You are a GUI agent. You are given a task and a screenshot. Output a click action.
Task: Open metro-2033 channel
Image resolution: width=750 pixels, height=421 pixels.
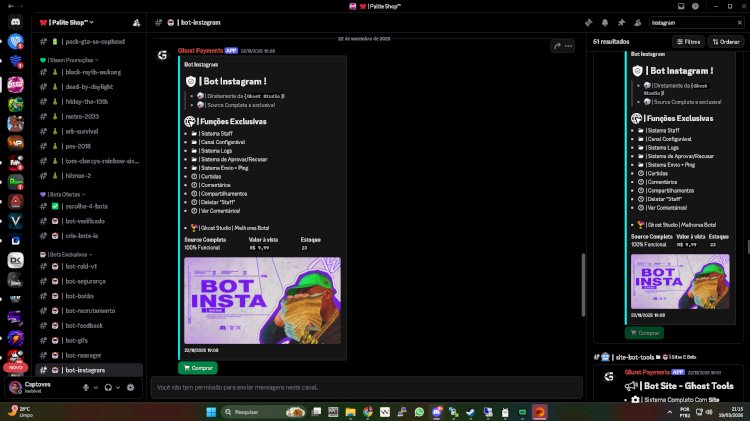89,116
